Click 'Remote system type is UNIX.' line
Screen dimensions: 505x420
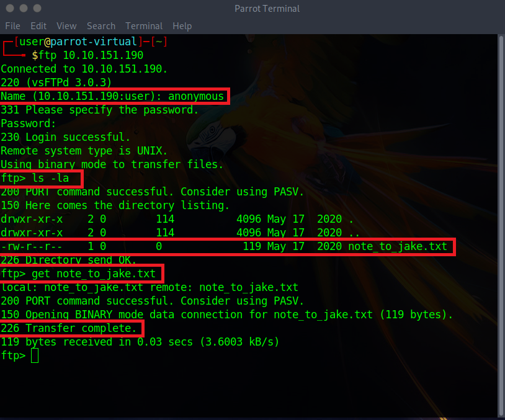click(x=84, y=151)
